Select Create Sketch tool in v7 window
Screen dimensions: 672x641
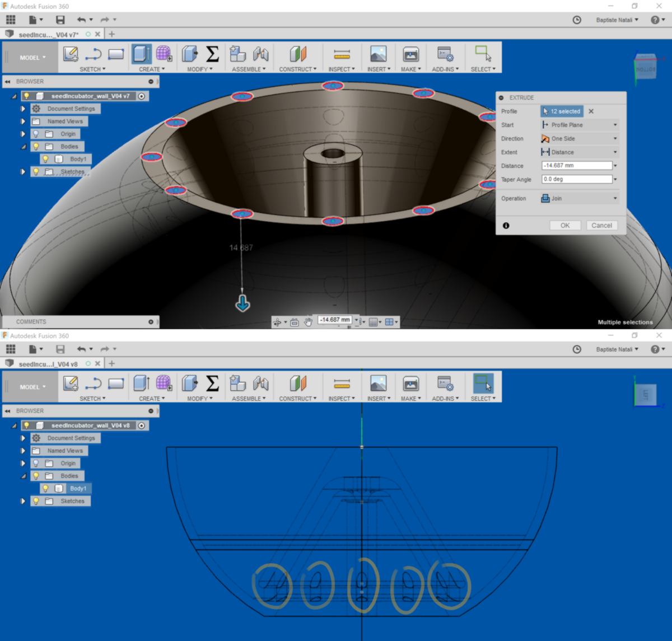coord(71,54)
